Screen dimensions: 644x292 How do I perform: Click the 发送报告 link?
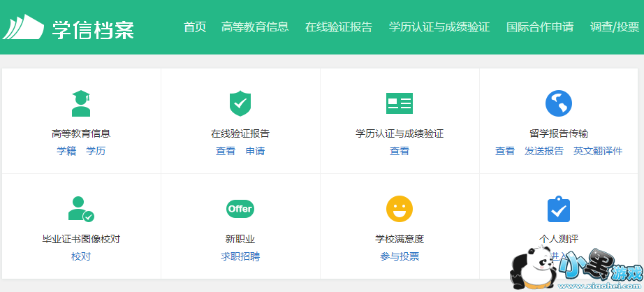pyautogui.click(x=544, y=151)
